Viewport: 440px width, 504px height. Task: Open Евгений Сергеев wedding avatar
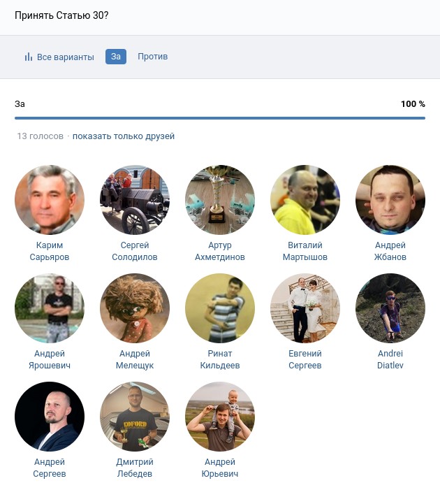point(305,308)
